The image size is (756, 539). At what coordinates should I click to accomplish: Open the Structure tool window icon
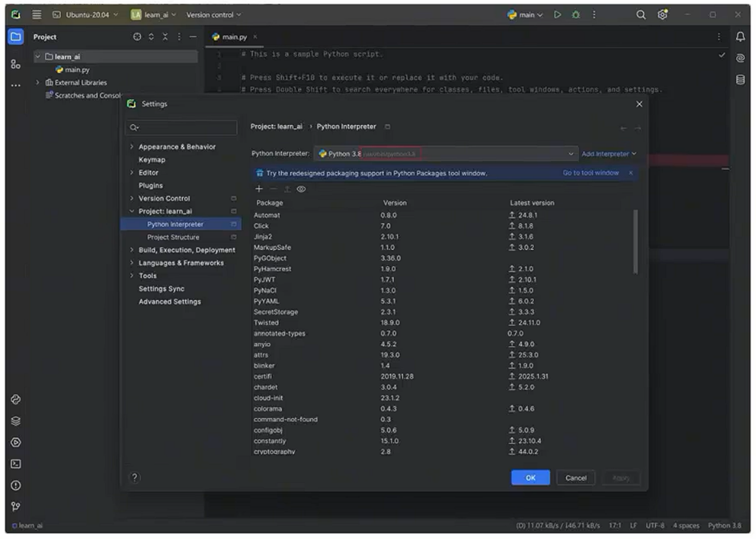[x=16, y=63]
